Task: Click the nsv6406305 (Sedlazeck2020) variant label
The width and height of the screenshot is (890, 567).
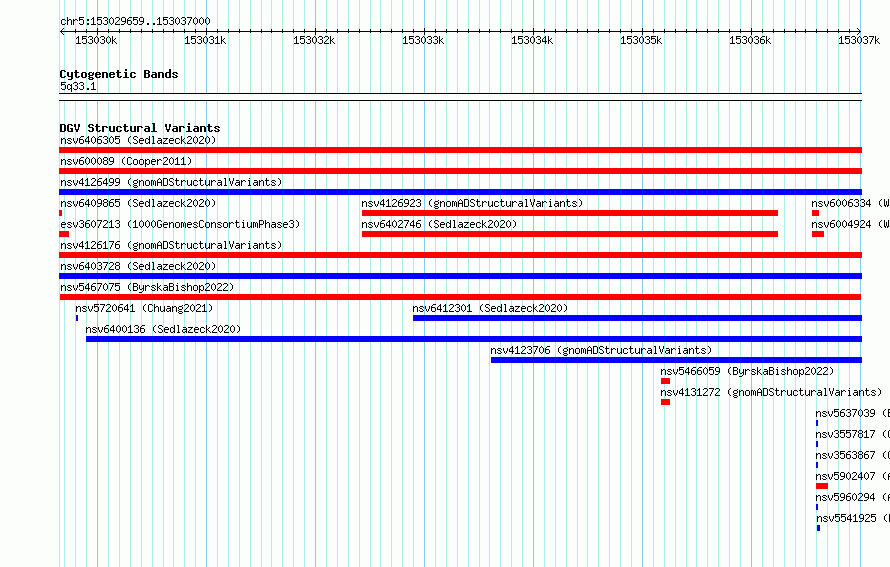Action: click(138, 140)
